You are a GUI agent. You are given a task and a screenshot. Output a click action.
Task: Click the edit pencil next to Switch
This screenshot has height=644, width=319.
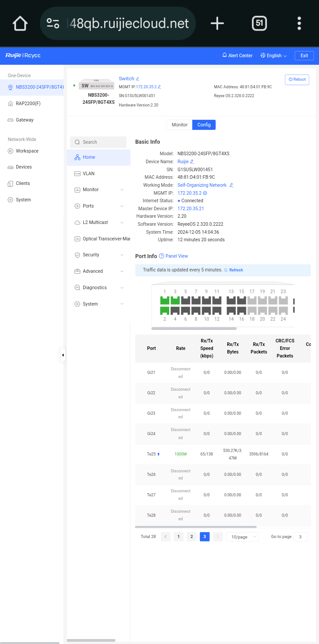(x=137, y=79)
